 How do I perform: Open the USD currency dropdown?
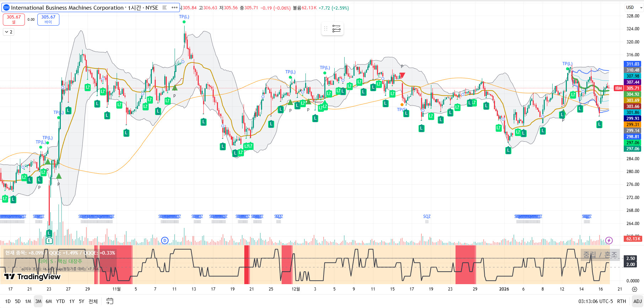coord(634,7)
